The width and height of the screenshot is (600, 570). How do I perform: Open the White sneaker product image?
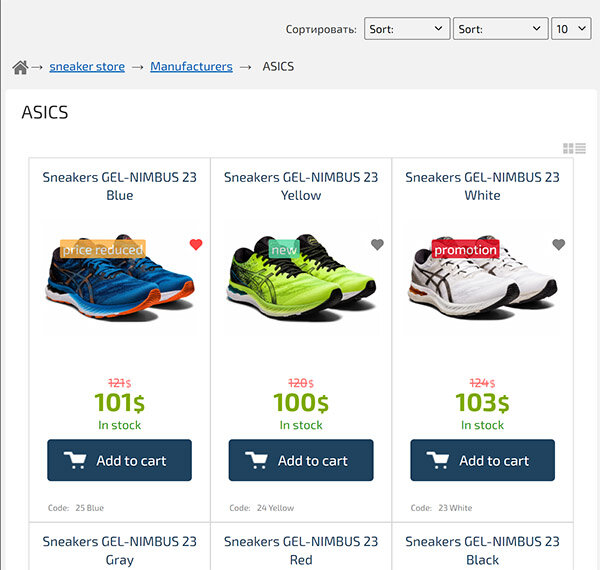point(482,283)
